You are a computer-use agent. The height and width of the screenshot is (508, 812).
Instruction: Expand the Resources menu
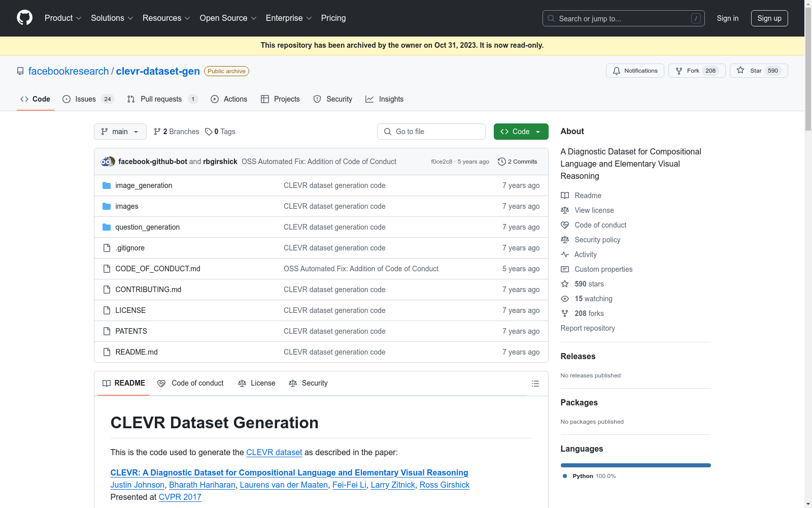166,18
